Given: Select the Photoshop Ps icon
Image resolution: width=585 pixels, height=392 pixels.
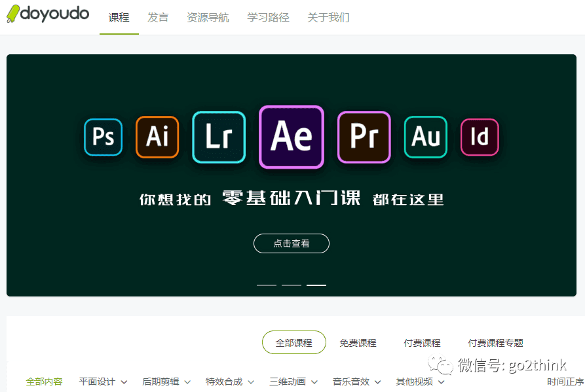Looking at the screenshot, I should click(x=104, y=137).
